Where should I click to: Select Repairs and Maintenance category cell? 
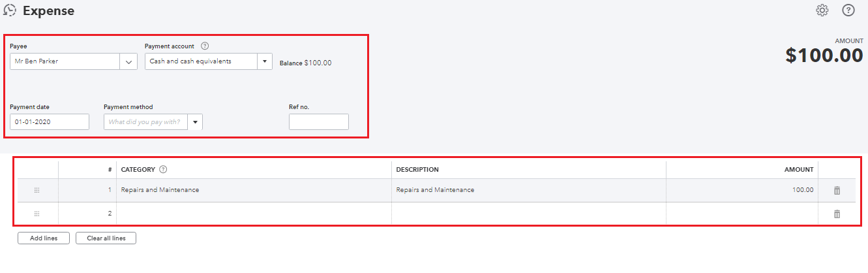[254, 190]
